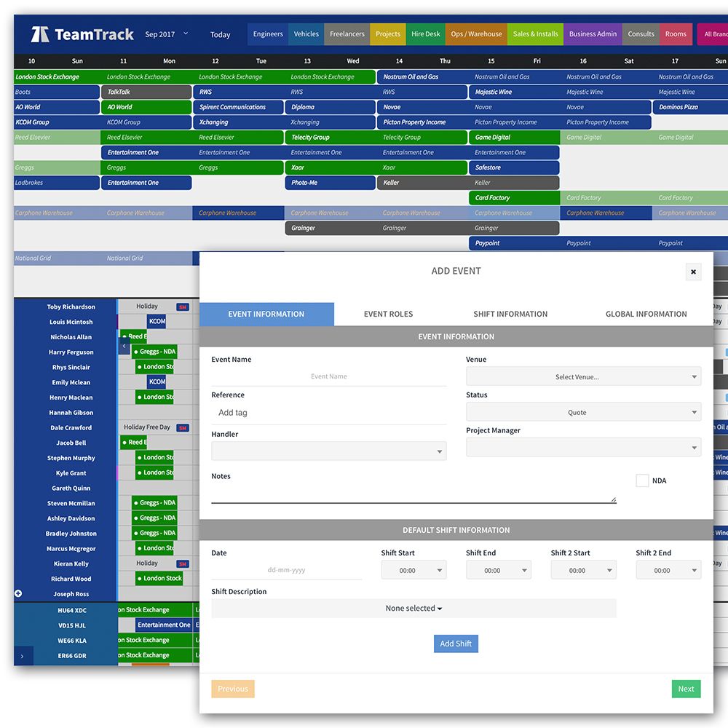
Task: Select the Hire Desk category tab
Action: coord(426,34)
